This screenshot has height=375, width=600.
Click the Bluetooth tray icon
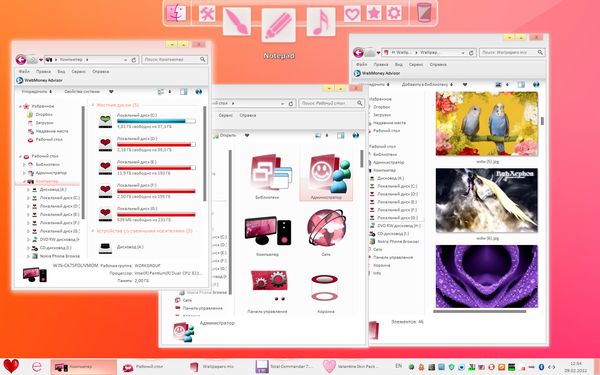(x=541, y=367)
